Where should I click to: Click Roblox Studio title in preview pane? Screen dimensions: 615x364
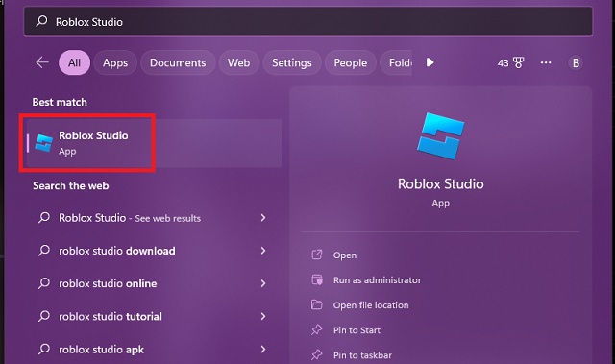[x=440, y=183]
